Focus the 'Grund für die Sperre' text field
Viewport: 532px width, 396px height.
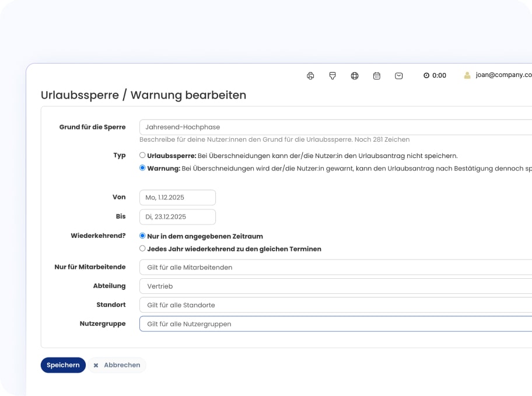(335, 127)
